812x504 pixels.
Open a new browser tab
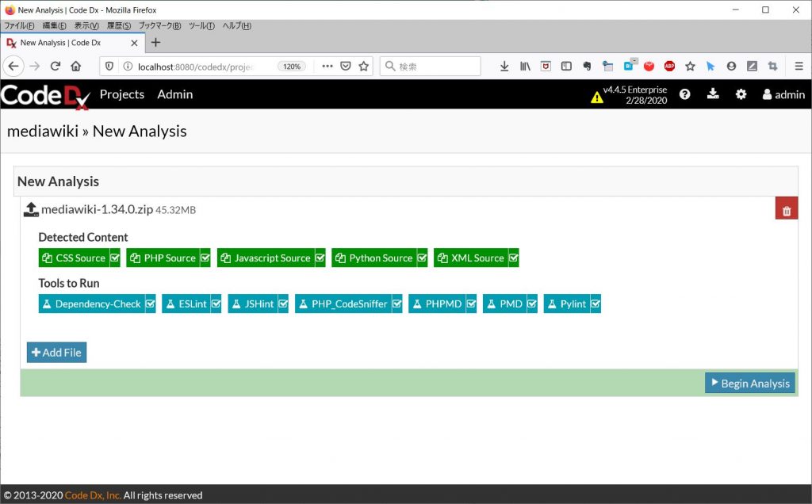[155, 43]
